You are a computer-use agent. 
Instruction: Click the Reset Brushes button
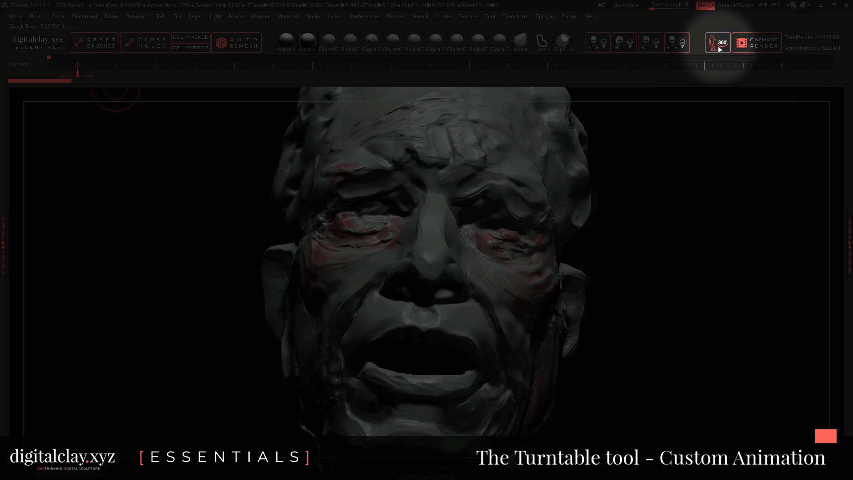tap(94, 43)
